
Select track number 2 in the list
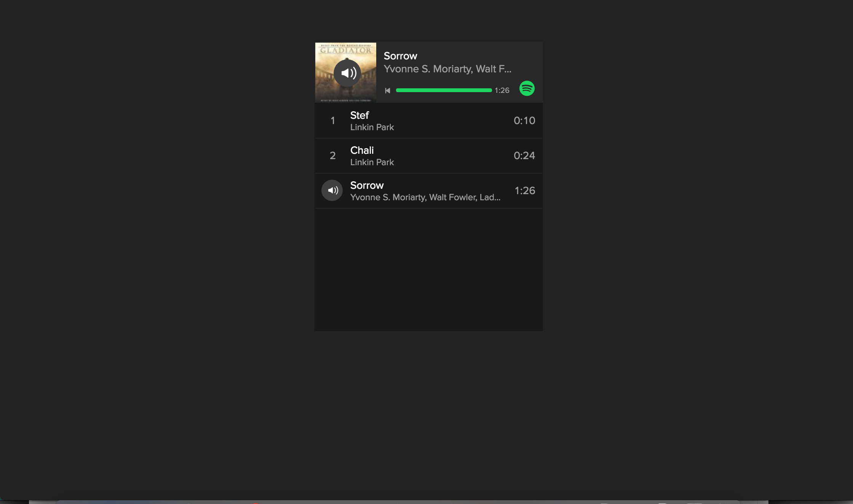click(x=332, y=156)
